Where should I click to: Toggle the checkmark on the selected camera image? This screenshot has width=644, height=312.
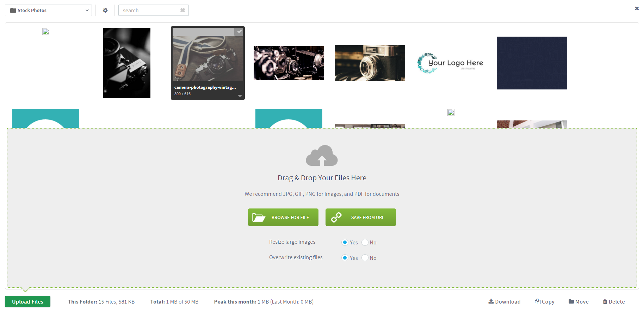(x=239, y=31)
